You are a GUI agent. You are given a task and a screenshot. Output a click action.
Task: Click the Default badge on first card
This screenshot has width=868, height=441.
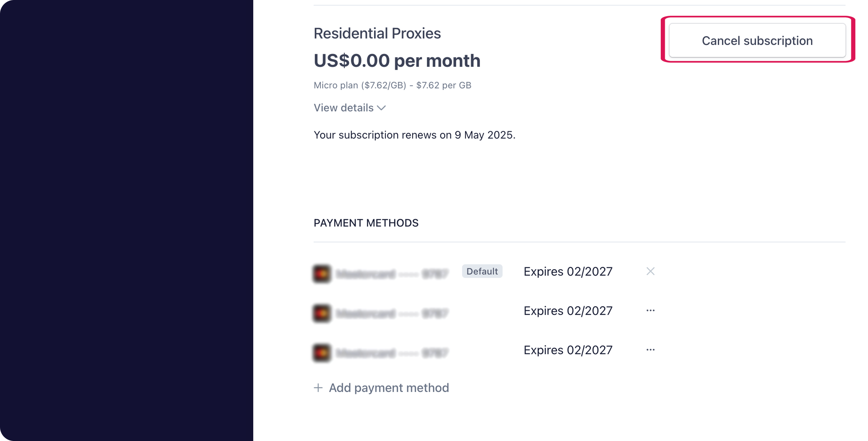(x=482, y=271)
